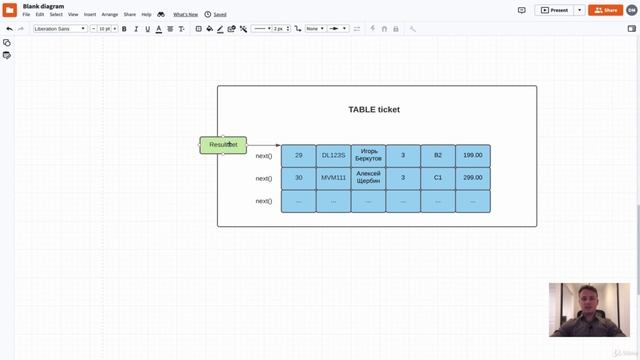Image resolution: width=640 pixels, height=360 pixels.
Task: Click the lightning bolt actions icon
Action: coord(372,29)
